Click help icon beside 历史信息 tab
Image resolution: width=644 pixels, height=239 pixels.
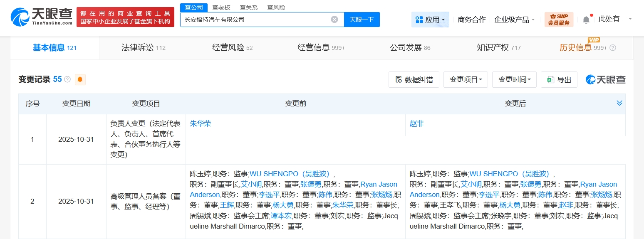pyautogui.click(x=612, y=48)
